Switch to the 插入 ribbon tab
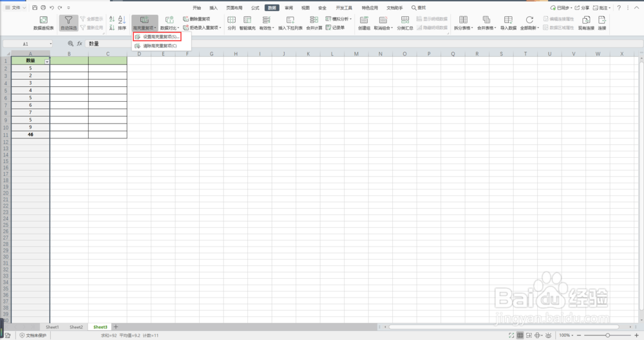Screen dimensions: 644x340 pyautogui.click(x=214, y=8)
